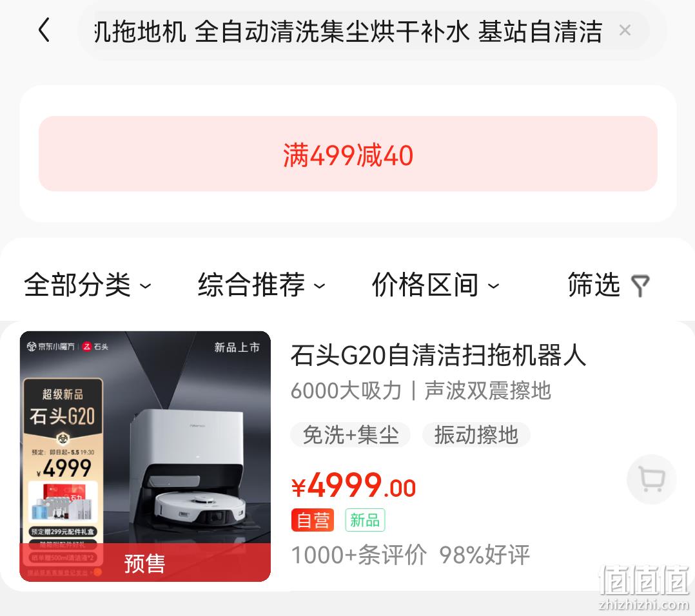Add the 石头G20 to cart via cart icon
The height and width of the screenshot is (616, 695).
pyautogui.click(x=652, y=479)
